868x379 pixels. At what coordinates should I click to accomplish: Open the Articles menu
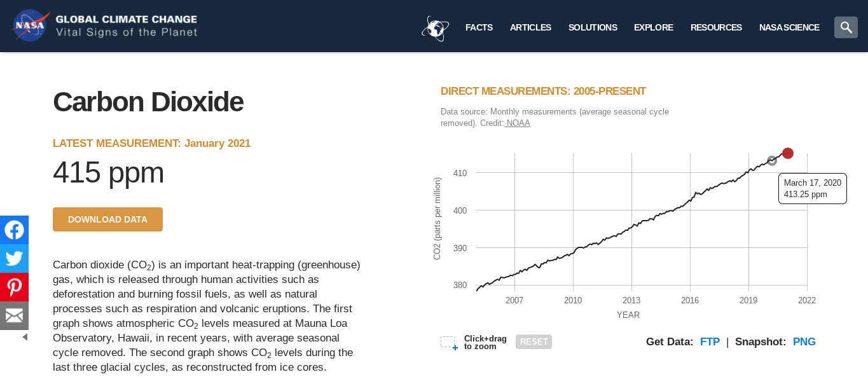tap(530, 27)
